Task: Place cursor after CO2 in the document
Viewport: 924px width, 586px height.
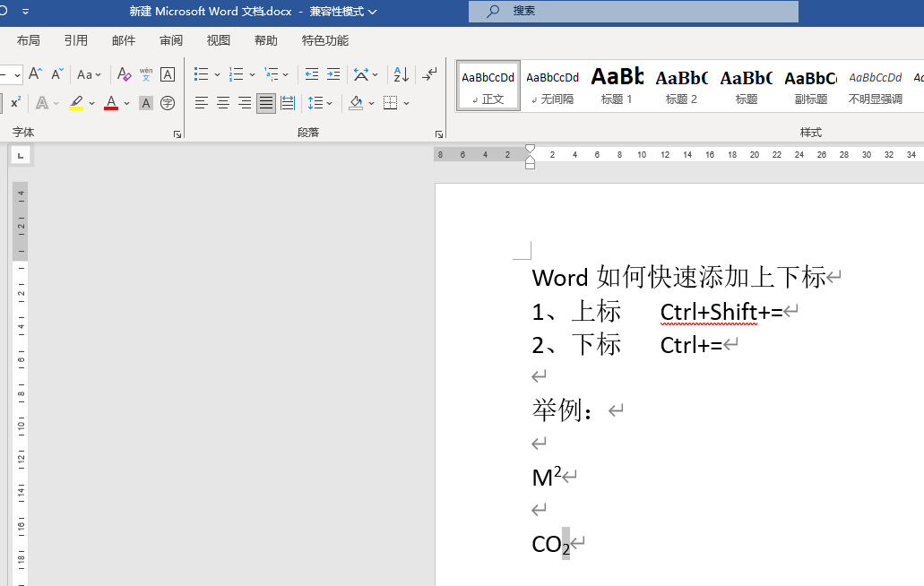Action: tap(570, 544)
